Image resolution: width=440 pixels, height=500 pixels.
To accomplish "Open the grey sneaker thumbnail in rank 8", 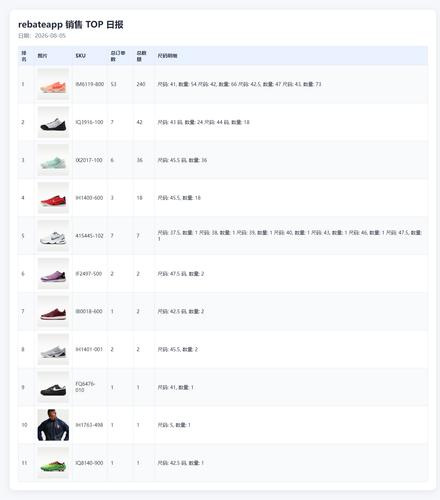I will coord(53,349).
